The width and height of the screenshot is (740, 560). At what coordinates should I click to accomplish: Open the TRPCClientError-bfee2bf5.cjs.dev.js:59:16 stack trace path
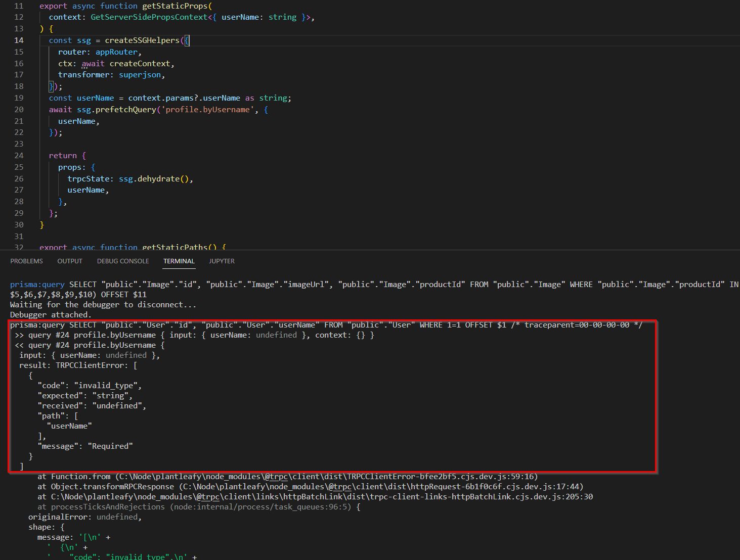(326, 477)
